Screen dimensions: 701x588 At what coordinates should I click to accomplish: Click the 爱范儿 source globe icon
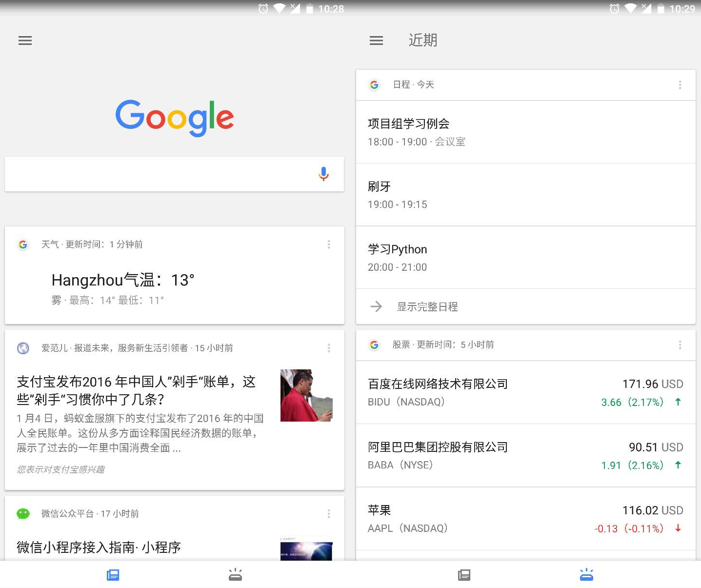[x=23, y=348]
